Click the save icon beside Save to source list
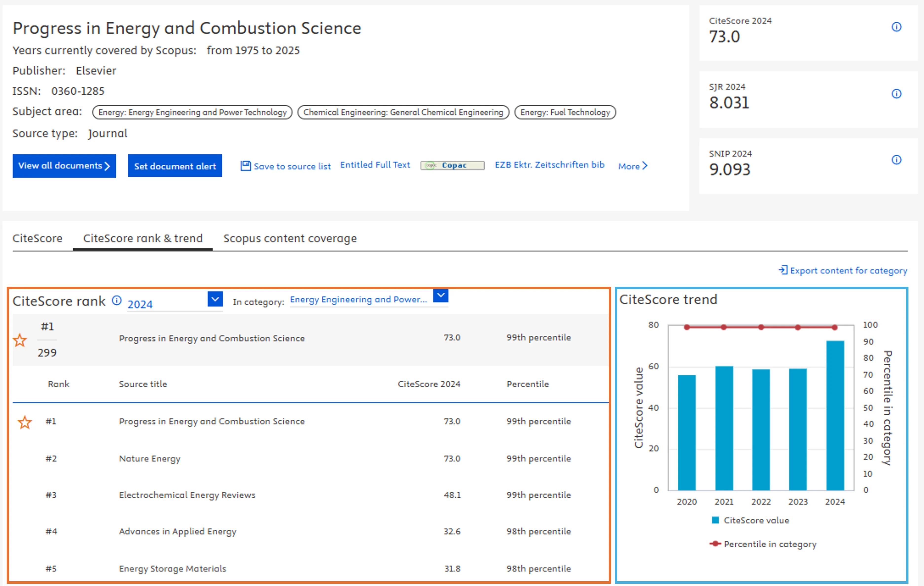This screenshot has height=586, width=924. point(246,166)
